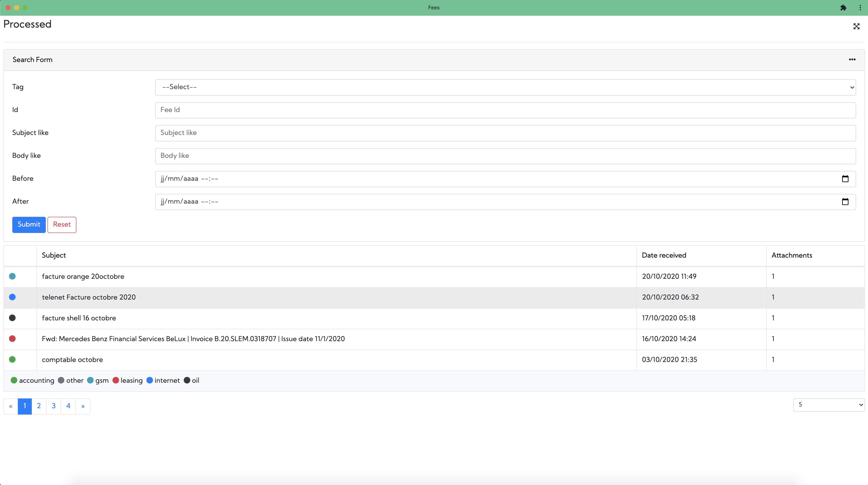Go to page 3

pyautogui.click(x=54, y=406)
